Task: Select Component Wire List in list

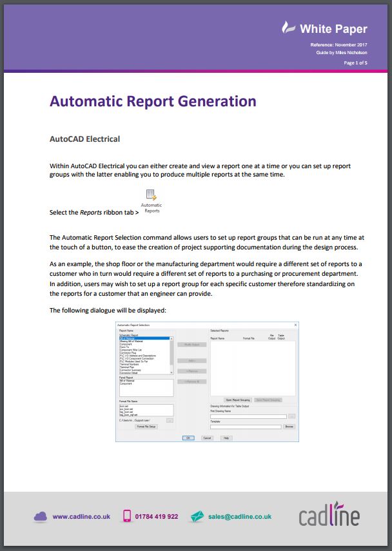Action: tap(131, 350)
